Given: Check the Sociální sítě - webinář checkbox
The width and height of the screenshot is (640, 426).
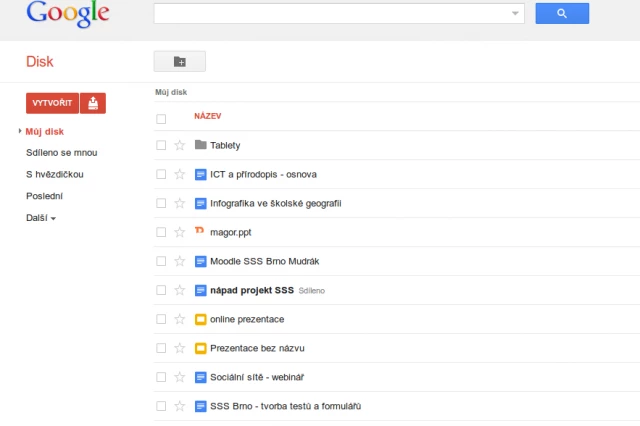Looking at the screenshot, I should [161, 377].
